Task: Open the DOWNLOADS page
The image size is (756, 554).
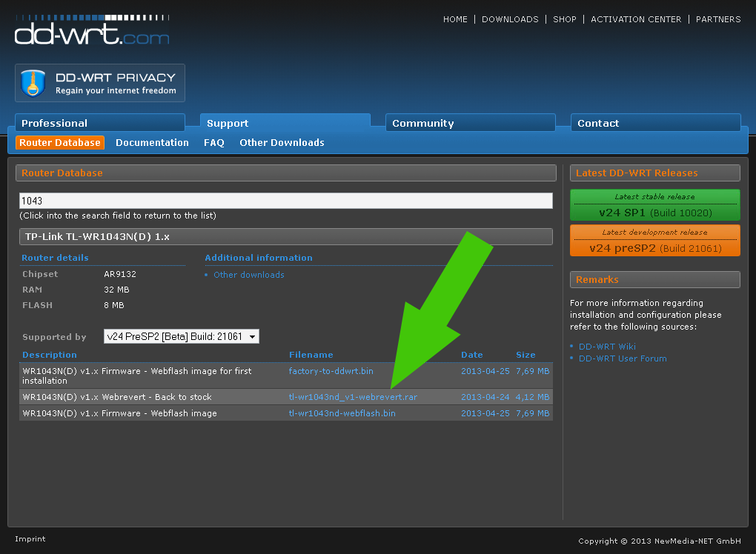Action: click(x=510, y=19)
